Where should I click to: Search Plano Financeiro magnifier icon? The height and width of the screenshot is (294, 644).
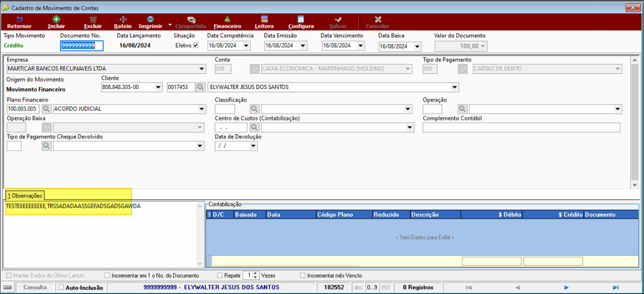(46, 109)
